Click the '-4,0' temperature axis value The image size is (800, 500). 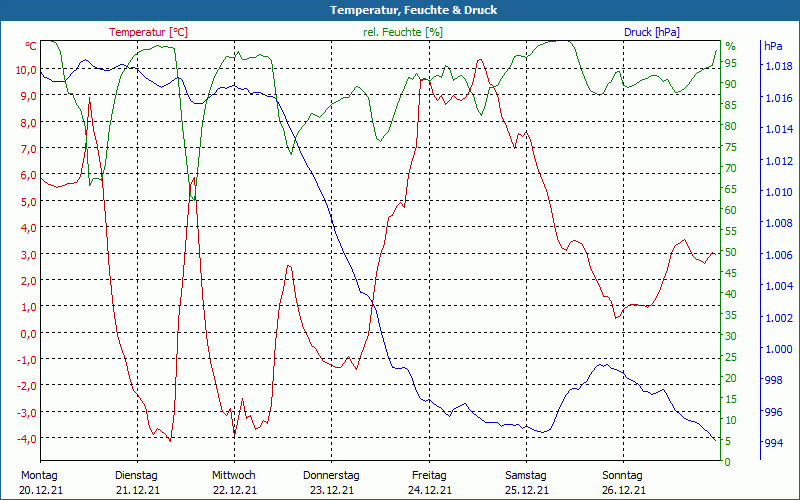[27, 438]
